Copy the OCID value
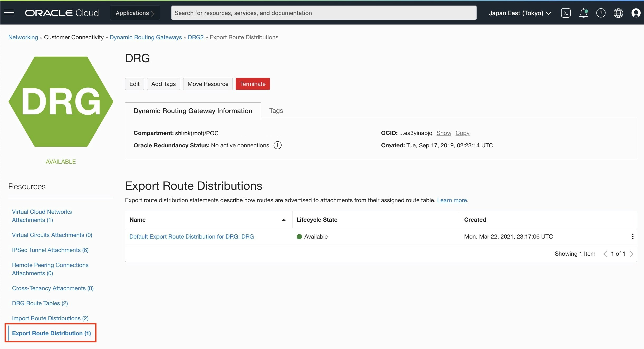The height and width of the screenshot is (349, 644). tap(462, 133)
